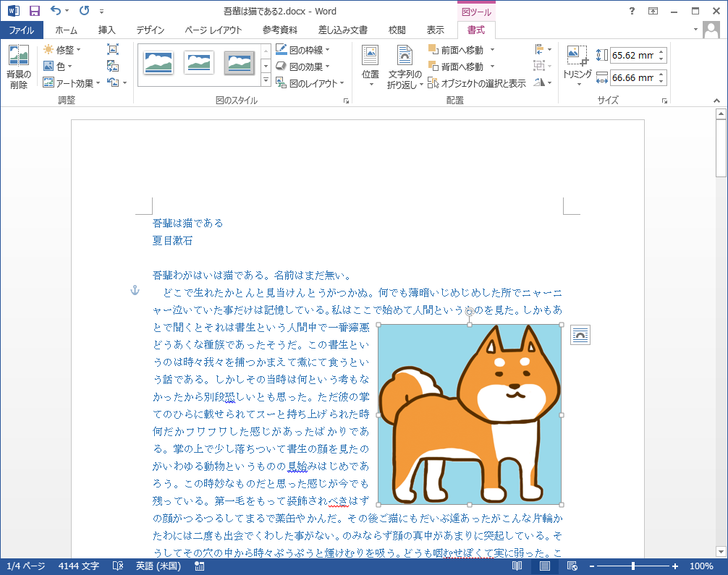Open 図のスタイル dialog launcher

(346, 101)
